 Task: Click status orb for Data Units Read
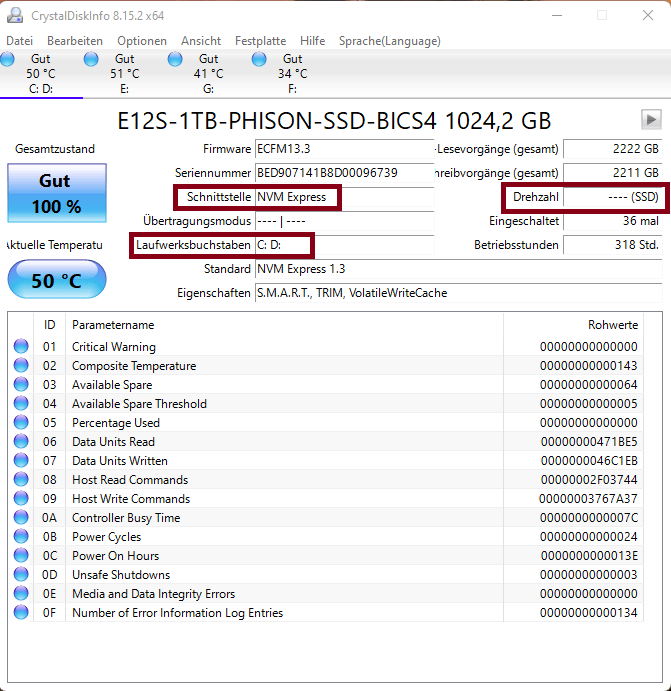21,441
